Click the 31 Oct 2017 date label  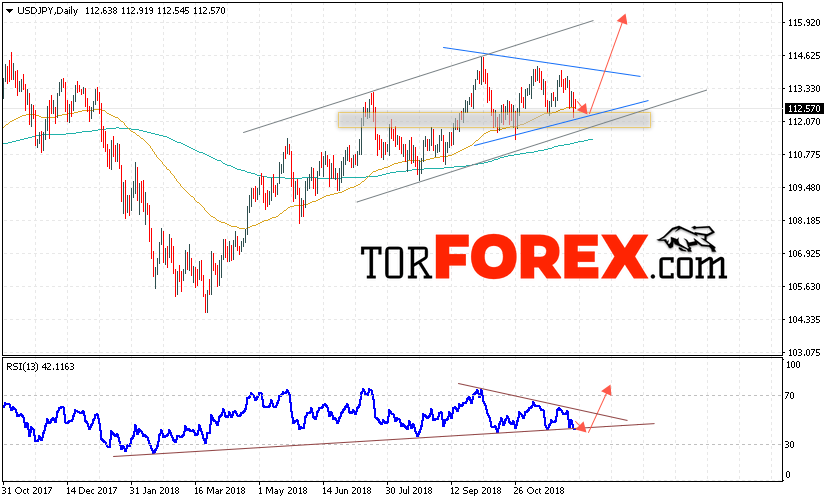pos(27,490)
